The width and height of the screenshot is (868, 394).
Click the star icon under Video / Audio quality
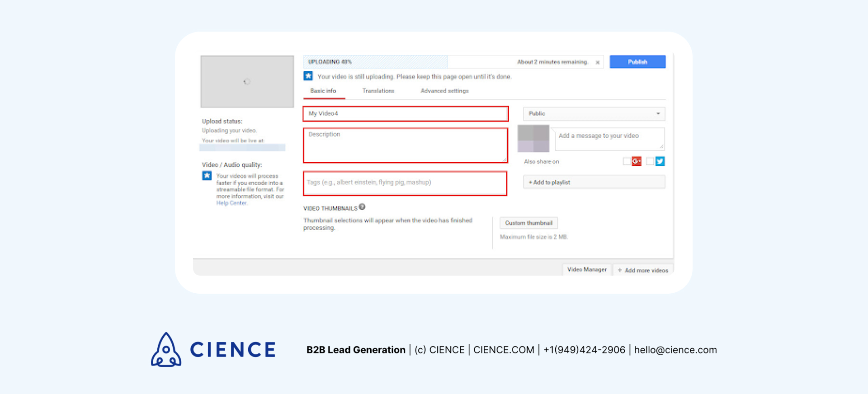(207, 176)
